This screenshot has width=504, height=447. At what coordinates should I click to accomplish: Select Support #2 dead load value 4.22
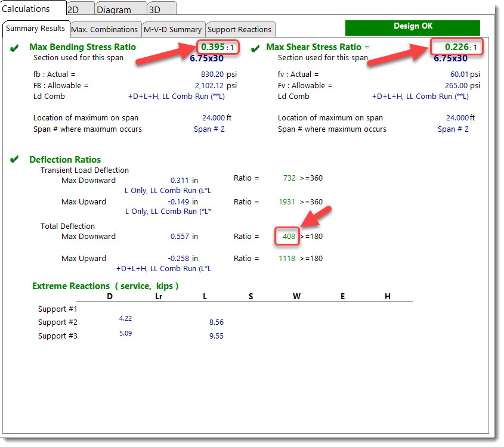click(x=125, y=319)
